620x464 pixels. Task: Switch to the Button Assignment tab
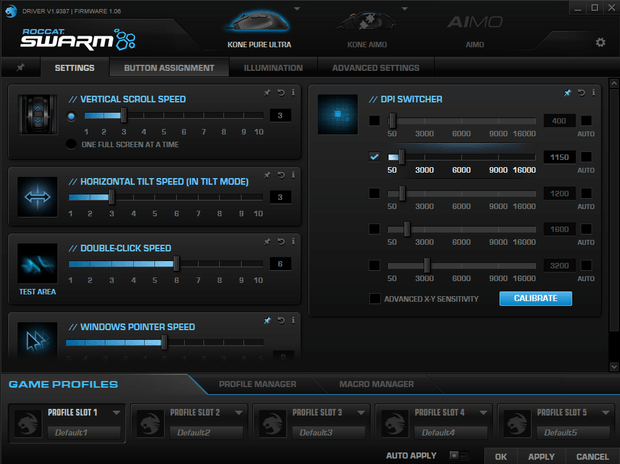click(169, 68)
